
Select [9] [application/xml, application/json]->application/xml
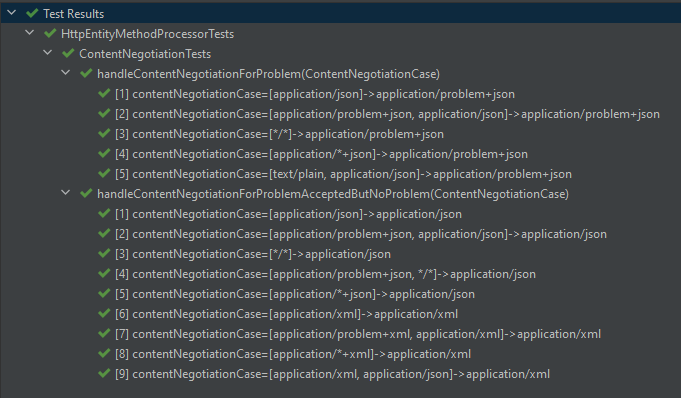coord(332,374)
